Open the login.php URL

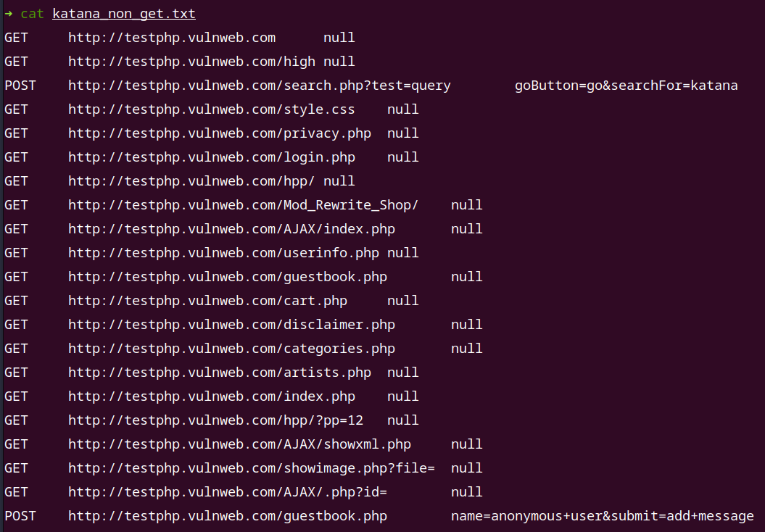click(212, 157)
